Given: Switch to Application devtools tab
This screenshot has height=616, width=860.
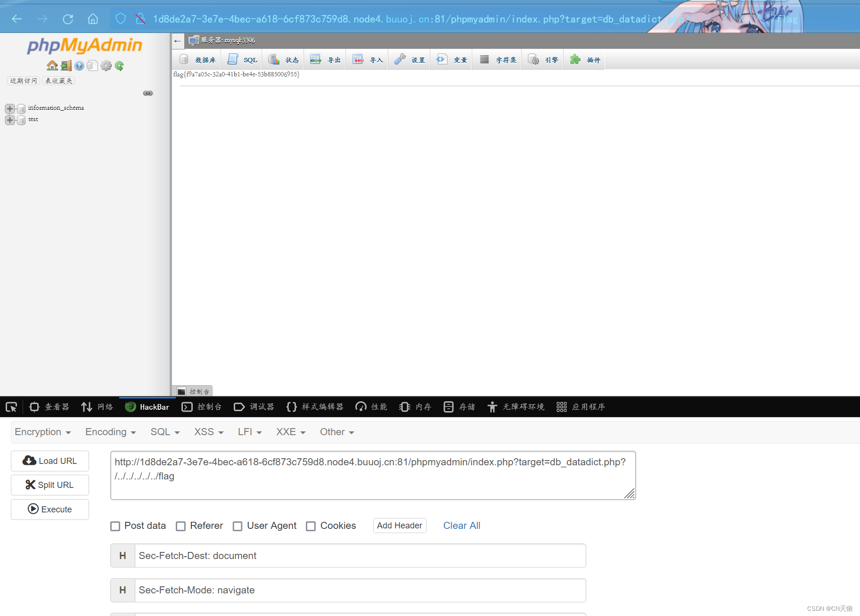Looking at the screenshot, I should (x=581, y=407).
